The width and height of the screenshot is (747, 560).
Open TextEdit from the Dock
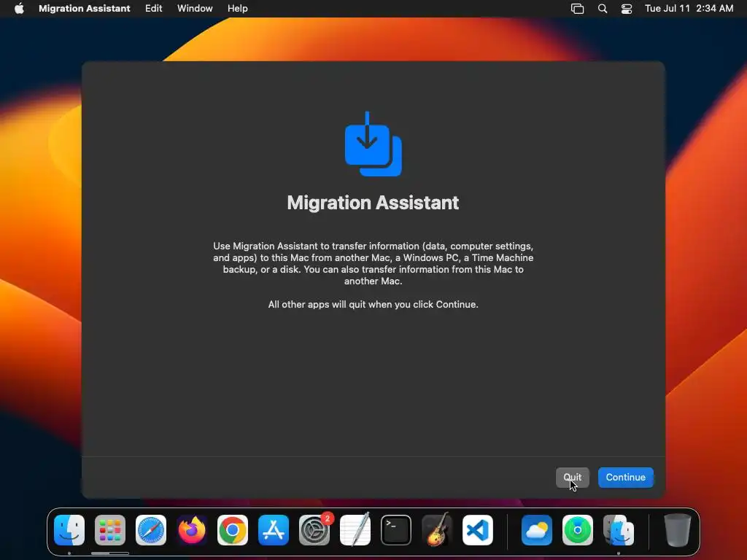point(355,530)
